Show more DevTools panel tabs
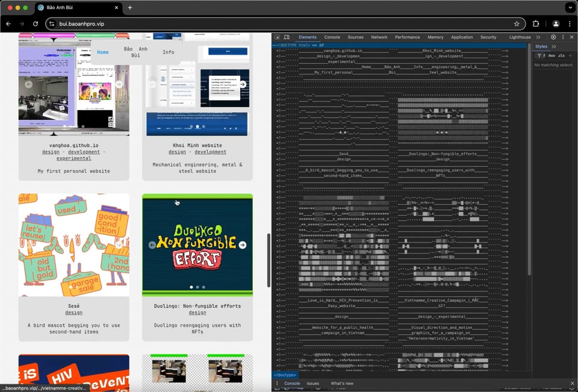This screenshot has width=578, height=392. click(538, 37)
